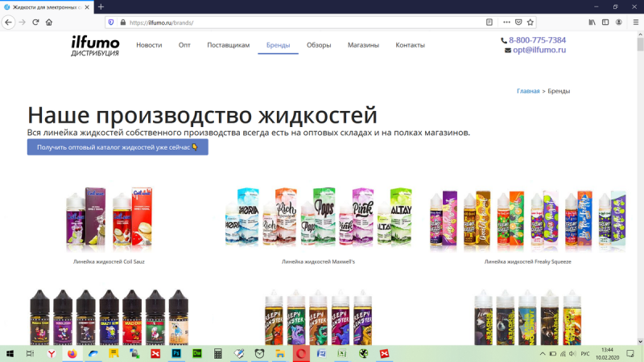This screenshot has height=362, width=644.
Task: Launch Yandex browser from taskbar
Action: pyautogui.click(x=52, y=353)
